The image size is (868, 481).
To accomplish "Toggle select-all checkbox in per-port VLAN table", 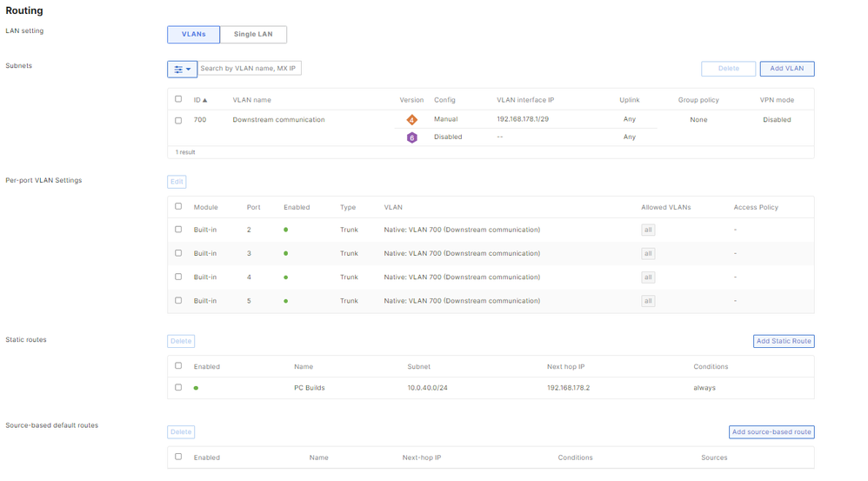I will tap(178, 207).
